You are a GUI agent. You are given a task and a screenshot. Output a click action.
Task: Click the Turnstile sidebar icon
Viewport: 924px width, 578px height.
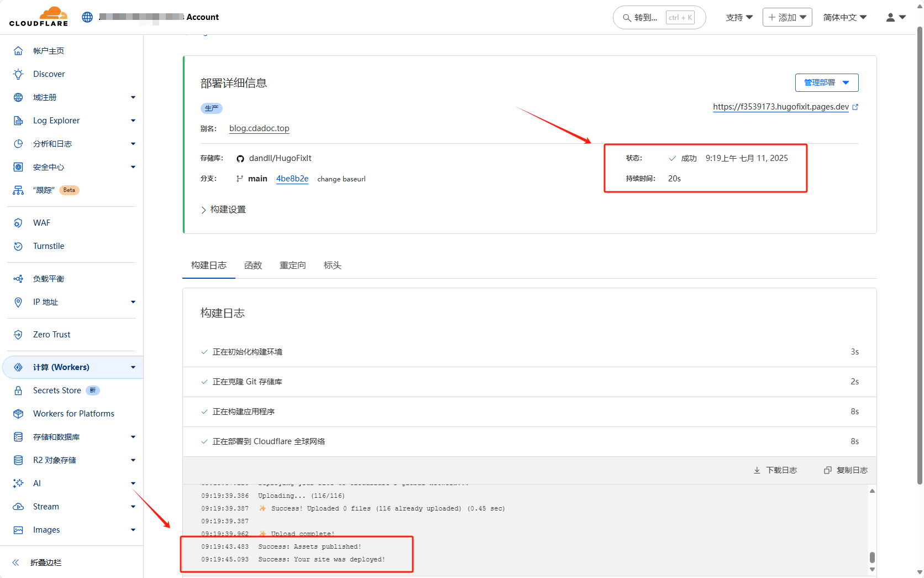pos(18,246)
